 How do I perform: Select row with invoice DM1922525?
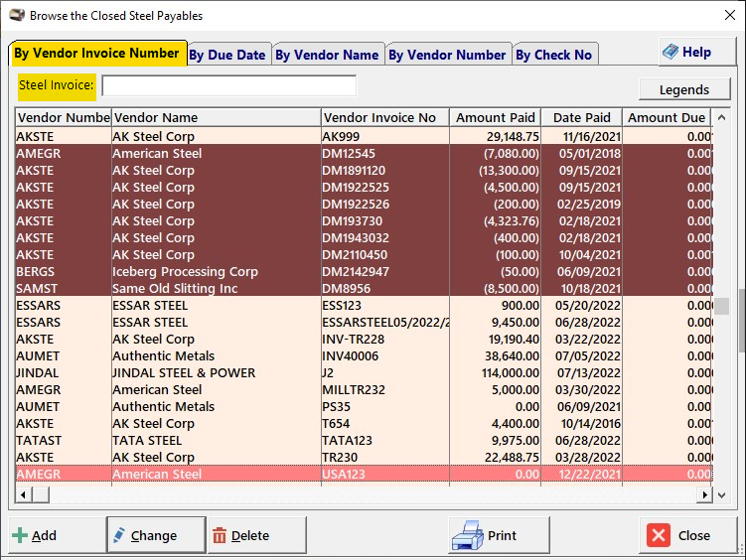tap(364, 188)
